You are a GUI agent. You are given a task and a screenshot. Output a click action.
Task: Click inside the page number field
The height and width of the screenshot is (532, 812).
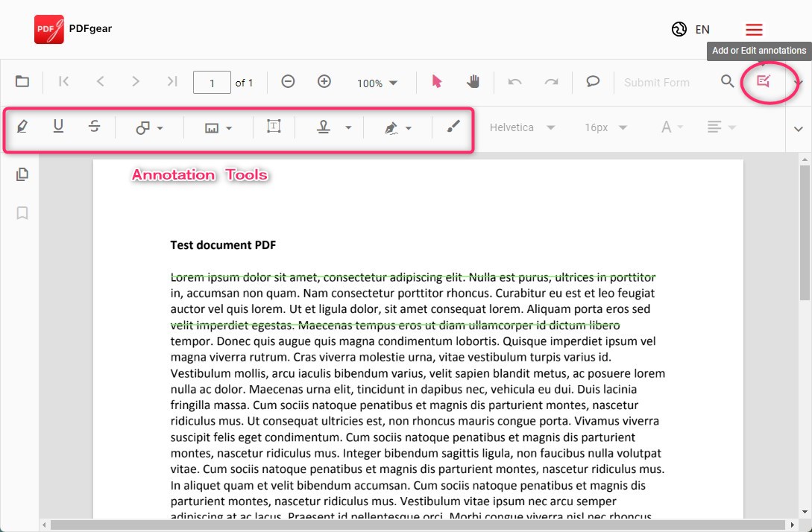pos(212,82)
